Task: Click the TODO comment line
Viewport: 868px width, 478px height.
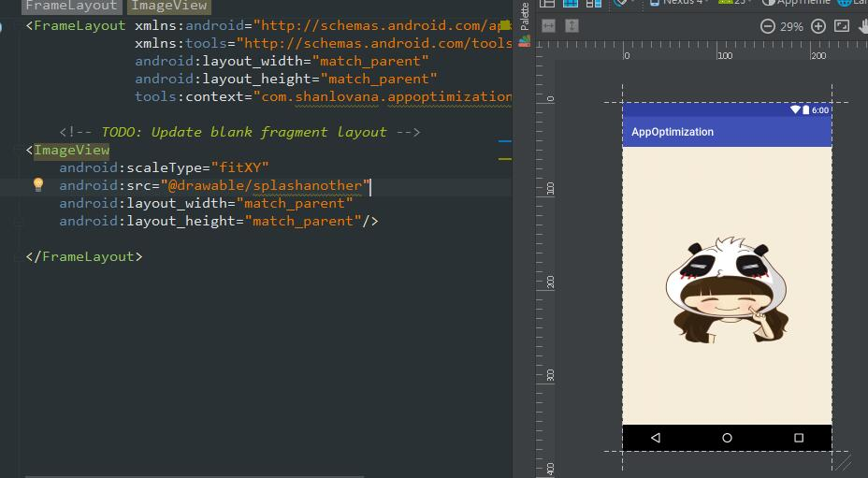Action: (239, 133)
